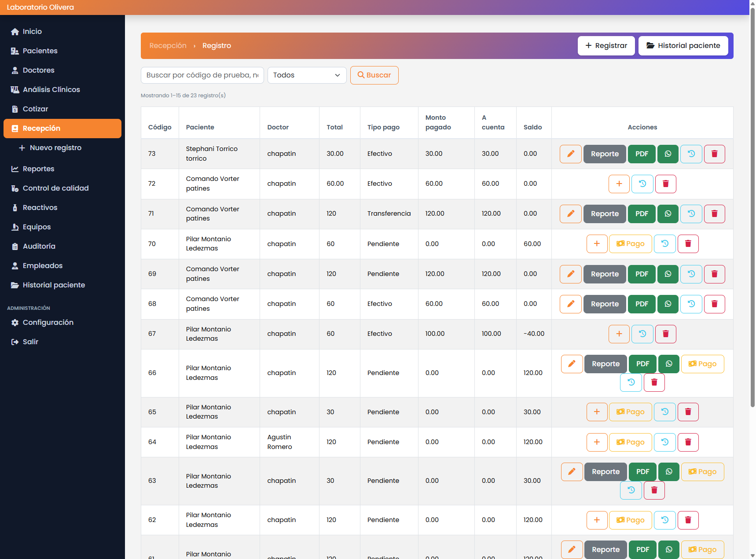Open Análisis Clínicos in sidebar
Screen dimensions: 756x559
point(51,90)
